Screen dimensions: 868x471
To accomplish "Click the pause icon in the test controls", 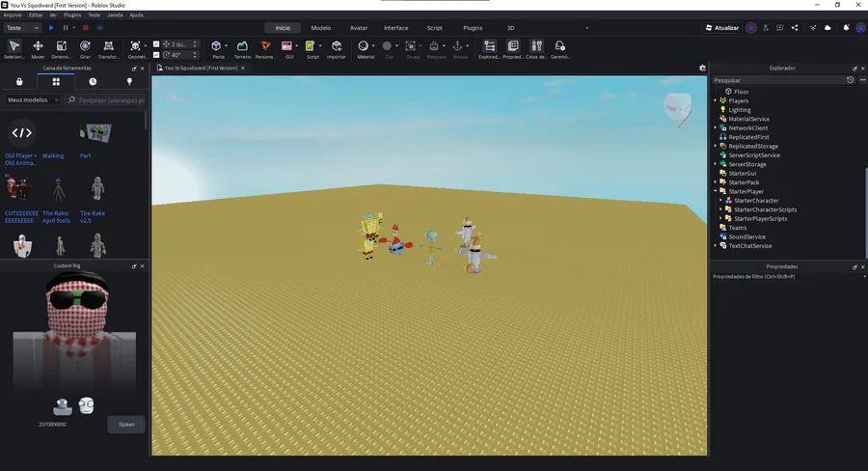I will (66, 28).
